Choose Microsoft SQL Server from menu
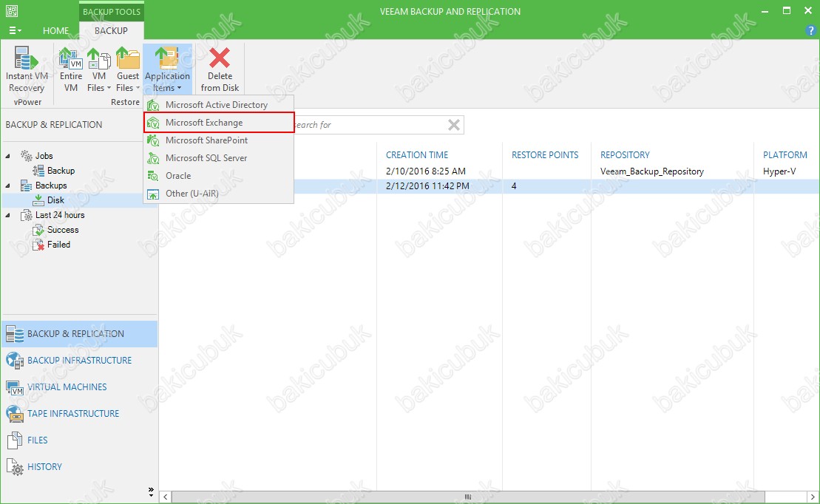The width and height of the screenshot is (820, 504). click(x=219, y=158)
